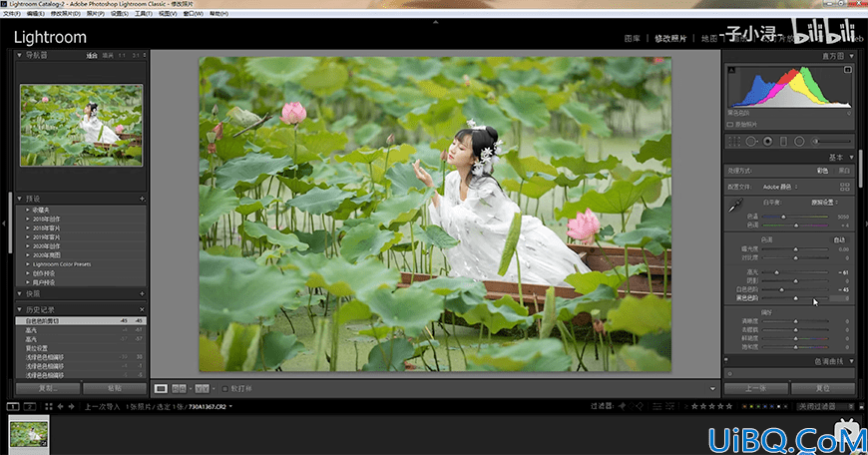This screenshot has width=868, height=455.
Task: Collapse the Presets panel
Action: [x=19, y=199]
